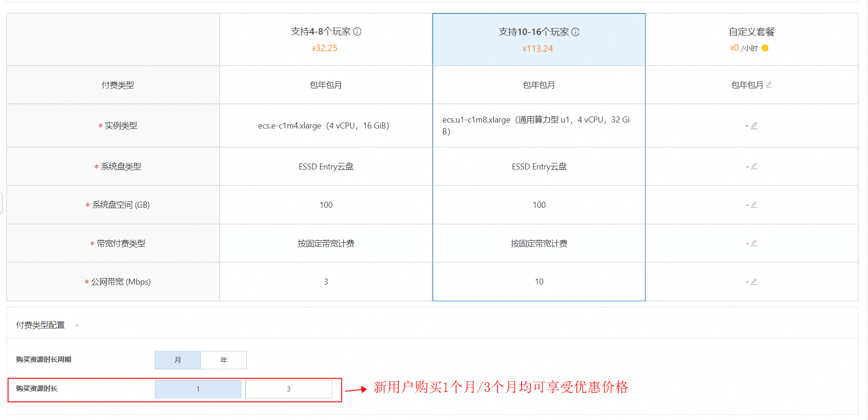
Task: Select the 支持4-8个玩家 plan header
Action: (326, 40)
